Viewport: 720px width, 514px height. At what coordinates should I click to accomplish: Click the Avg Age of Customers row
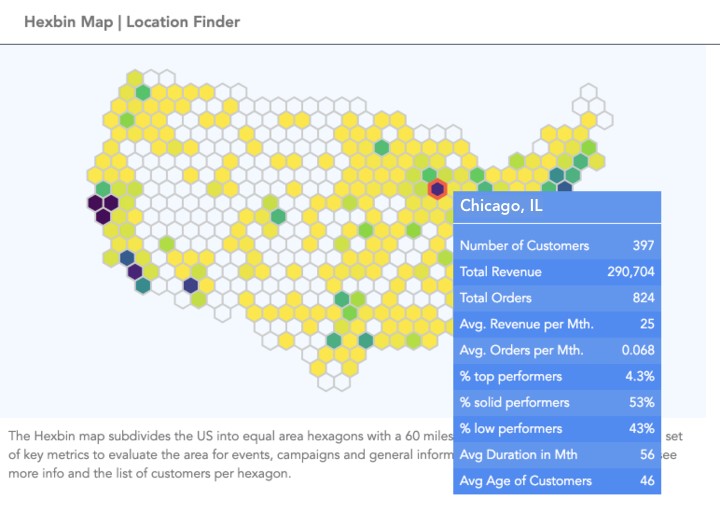click(557, 481)
